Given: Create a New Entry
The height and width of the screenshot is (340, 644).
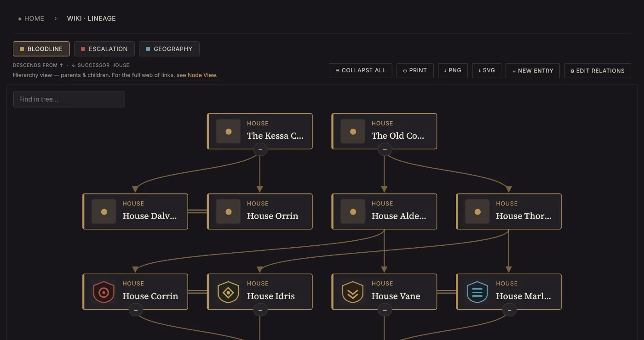Looking at the screenshot, I should (533, 71).
